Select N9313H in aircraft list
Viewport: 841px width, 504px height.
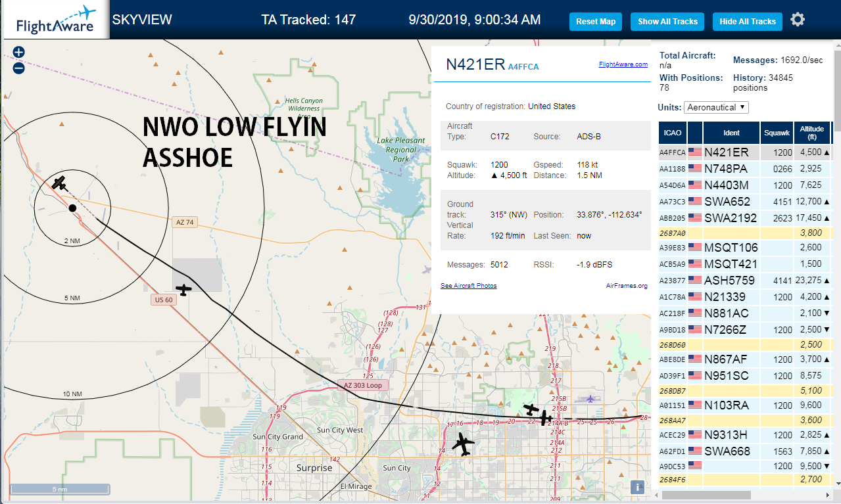746,434
